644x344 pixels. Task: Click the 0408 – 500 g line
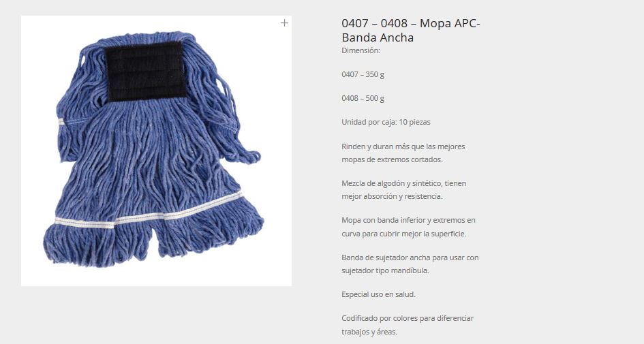pos(363,98)
